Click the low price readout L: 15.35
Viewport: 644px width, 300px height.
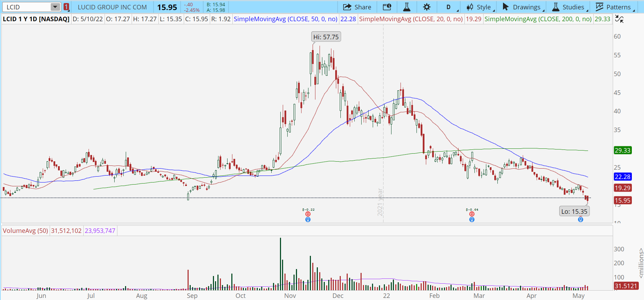171,19
